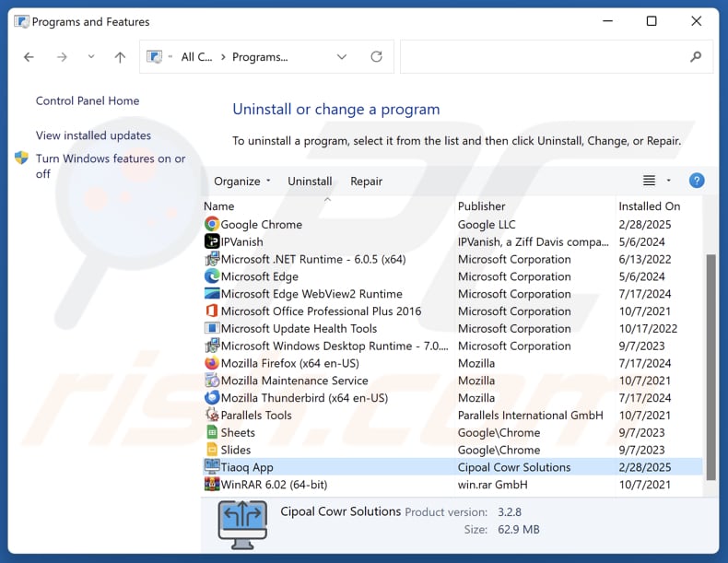Click the All C... breadcrumb

point(196,56)
